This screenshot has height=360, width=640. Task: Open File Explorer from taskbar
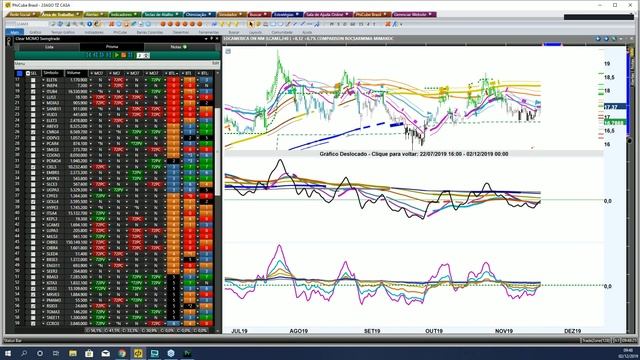[x=73, y=353]
